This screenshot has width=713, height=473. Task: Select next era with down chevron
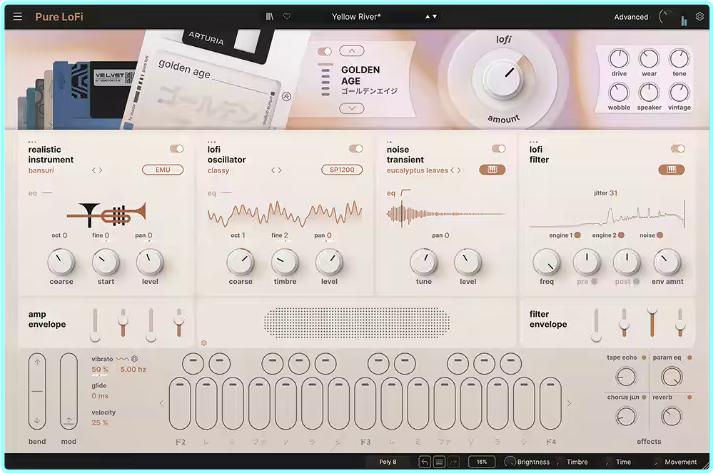351,107
